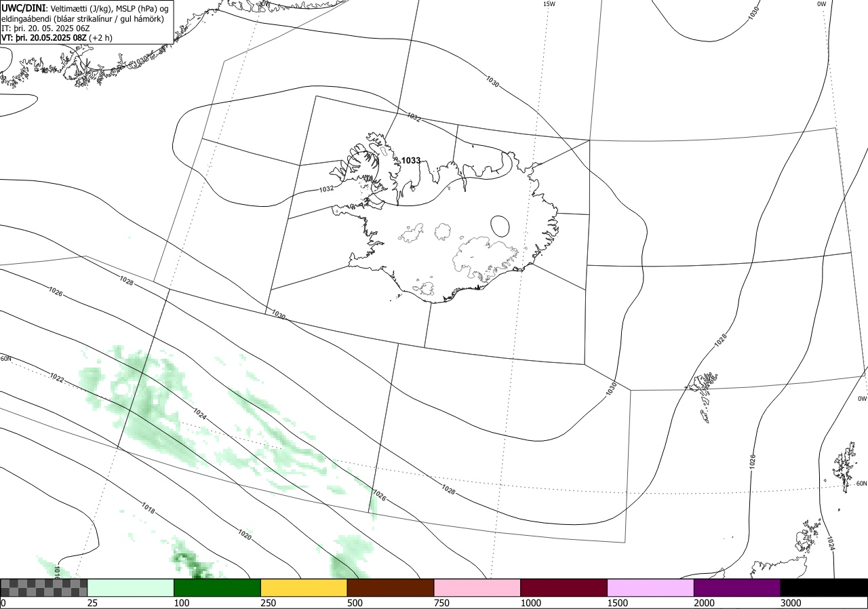Select the IT initial time line
The height and width of the screenshot is (609, 868).
(46, 28)
